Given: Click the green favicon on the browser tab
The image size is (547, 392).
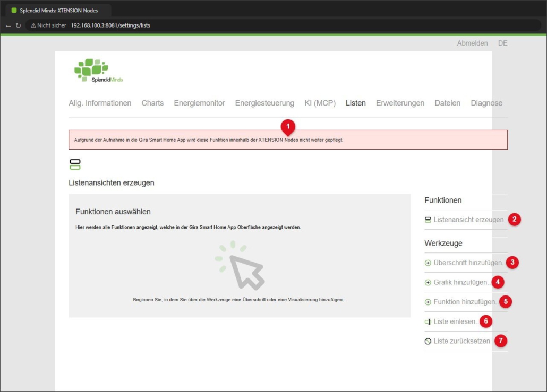Looking at the screenshot, I should 14,11.
